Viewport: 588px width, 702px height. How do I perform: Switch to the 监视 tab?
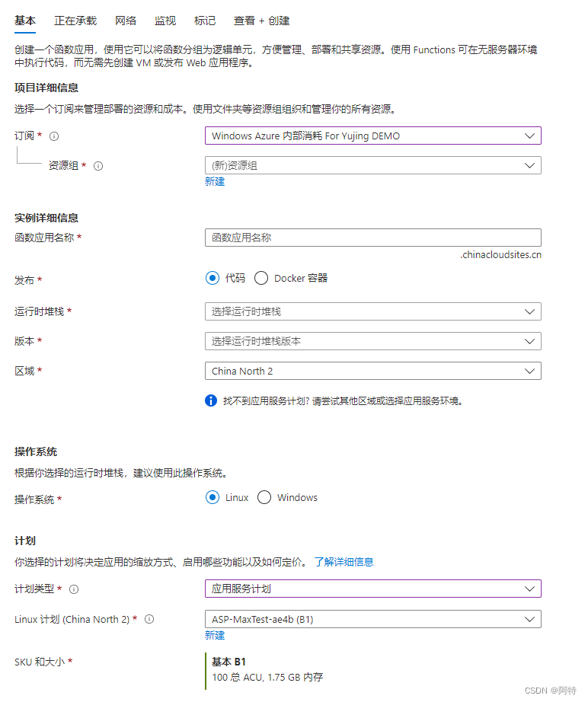tap(165, 21)
